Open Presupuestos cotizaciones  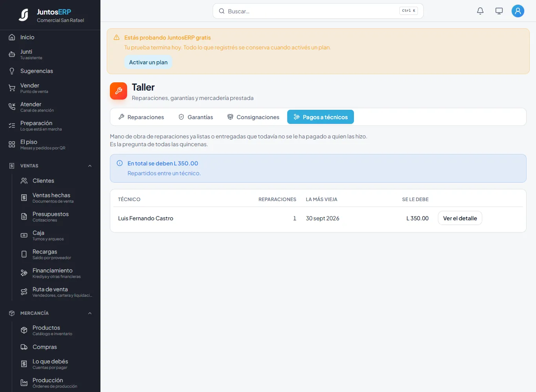coord(56,216)
